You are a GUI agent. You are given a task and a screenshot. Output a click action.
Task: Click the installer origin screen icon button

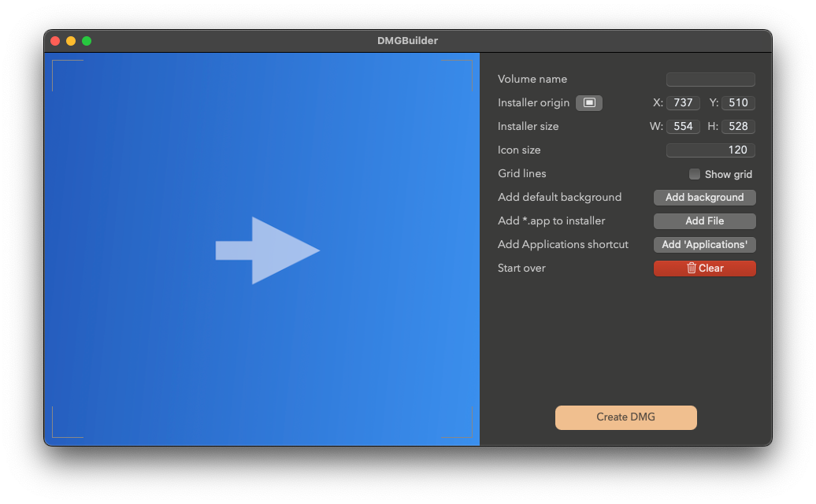588,102
